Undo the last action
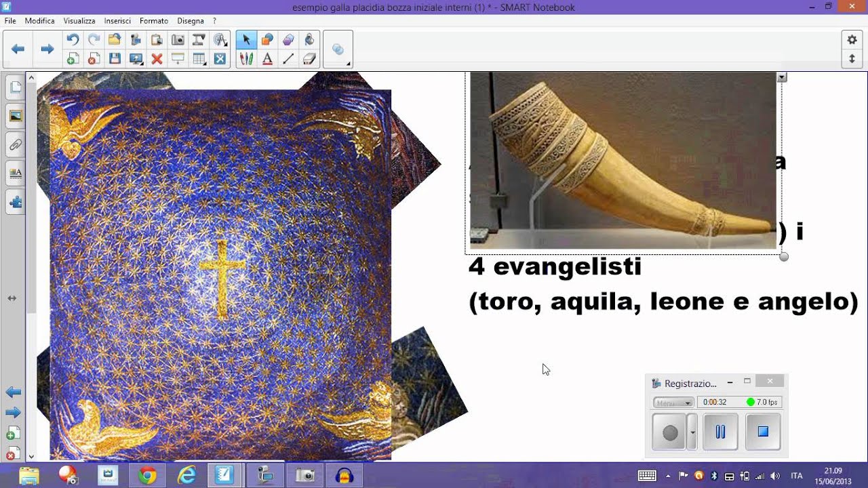The width and height of the screenshot is (868, 488). coord(73,39)
